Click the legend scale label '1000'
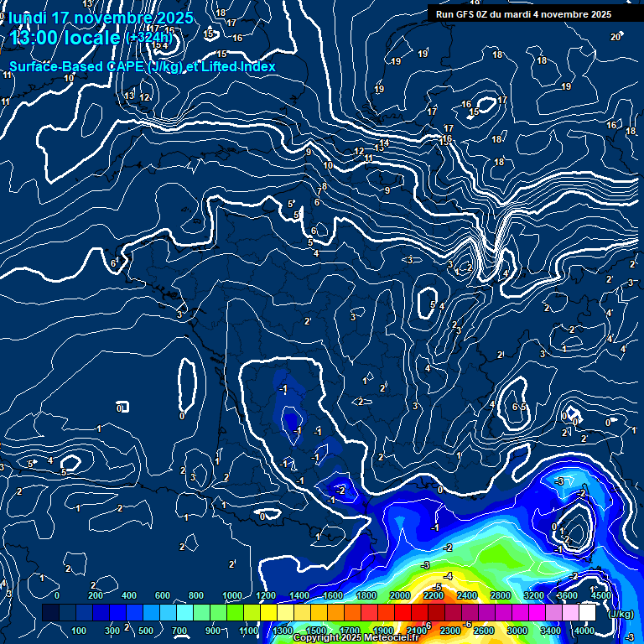Viewport: 644px width, 644px height. tap(232, 595)
